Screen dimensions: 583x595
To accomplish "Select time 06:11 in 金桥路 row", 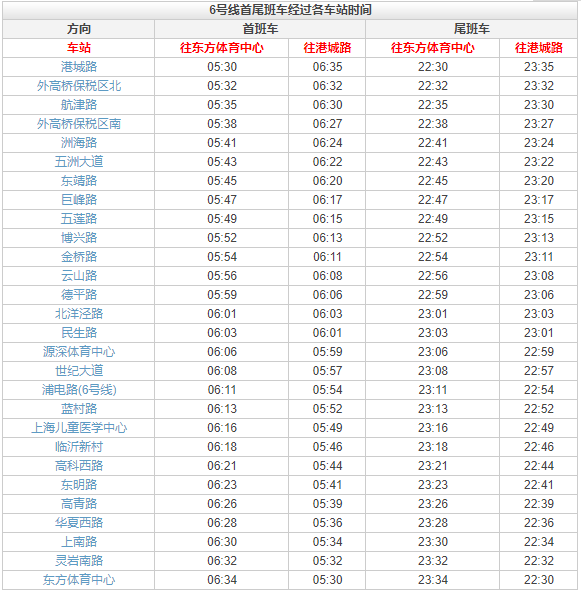I will click(x=328, y=257).
